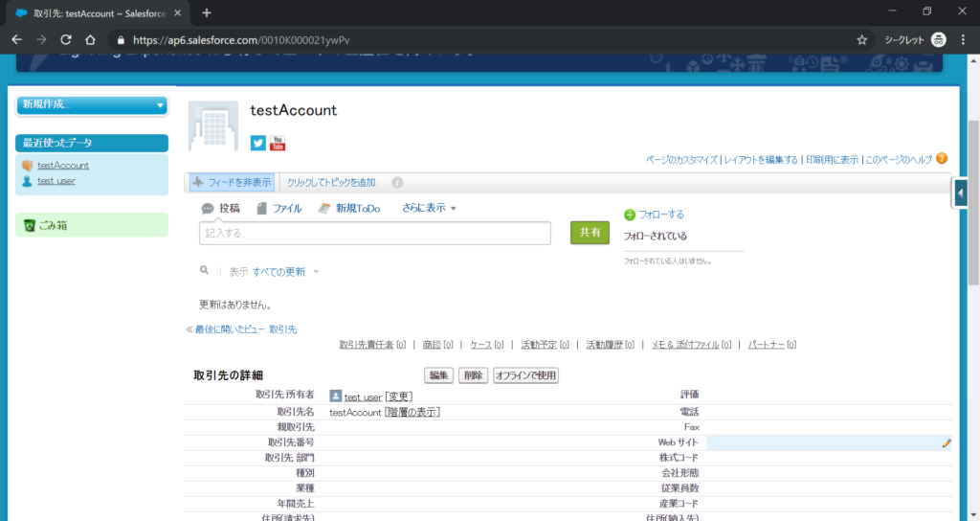Click the help question mark icon
The height and width of the screenshot is (521, 980).
coord(942,158)
